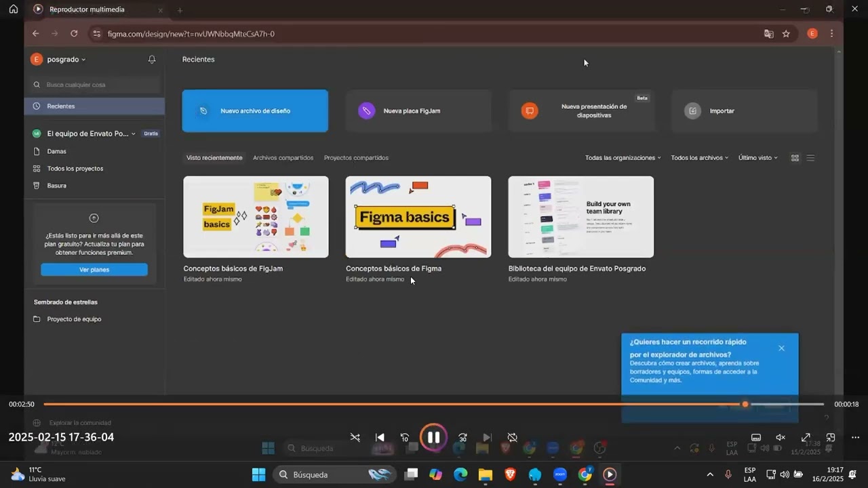The image size is (868, 488).
Task: Switch to Archivos compartidos tab
Action: click(283, 157)
